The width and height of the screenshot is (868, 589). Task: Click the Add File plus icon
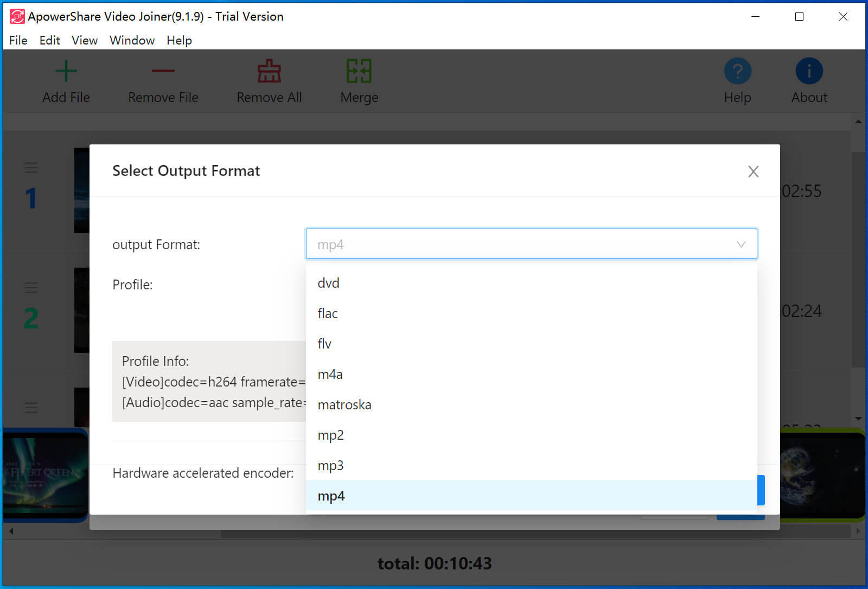pyautogui.click(x=66, y=72)
